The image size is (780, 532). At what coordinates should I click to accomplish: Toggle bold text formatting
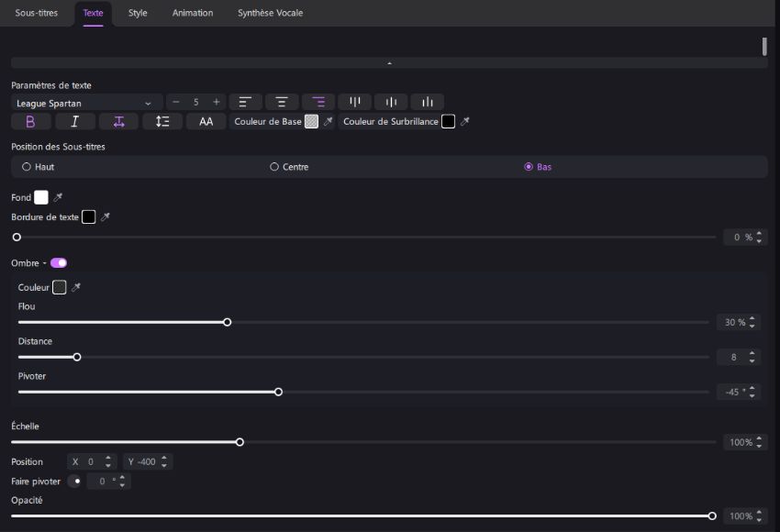coord(30,122)
